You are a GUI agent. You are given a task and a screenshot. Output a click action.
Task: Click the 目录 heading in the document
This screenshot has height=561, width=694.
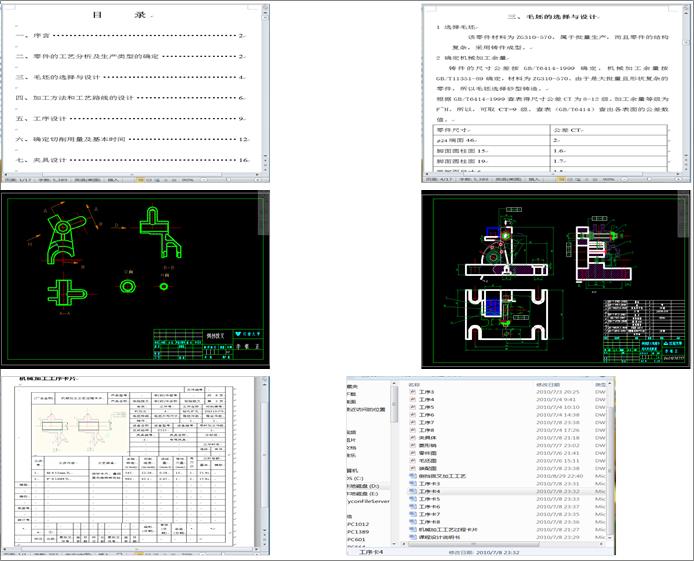tap(120, 15)
